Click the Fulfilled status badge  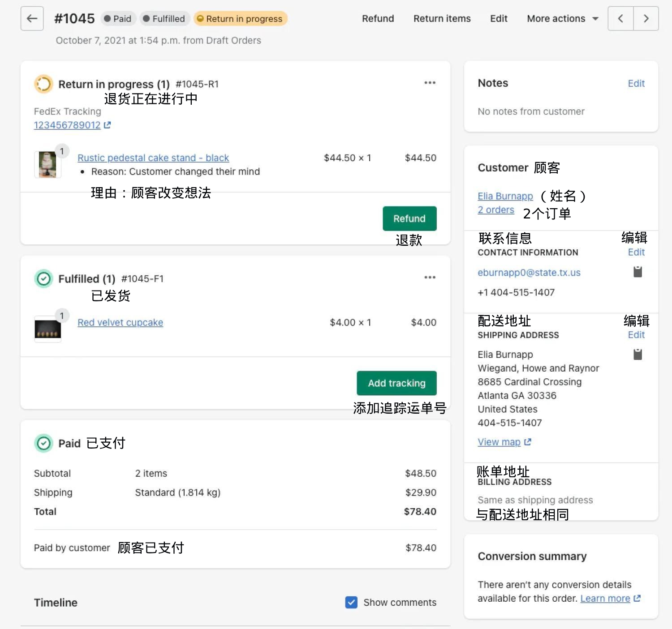point(164,18)
